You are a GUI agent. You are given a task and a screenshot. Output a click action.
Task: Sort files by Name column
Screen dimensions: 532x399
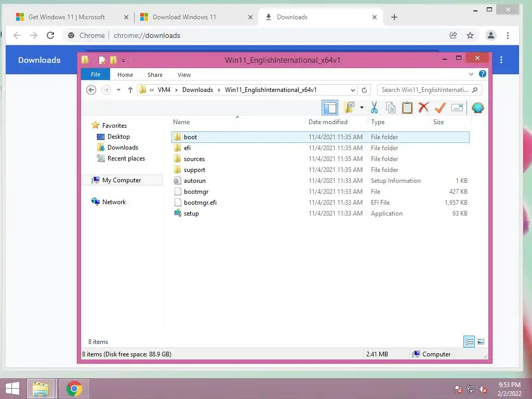(x=237, y=122)
